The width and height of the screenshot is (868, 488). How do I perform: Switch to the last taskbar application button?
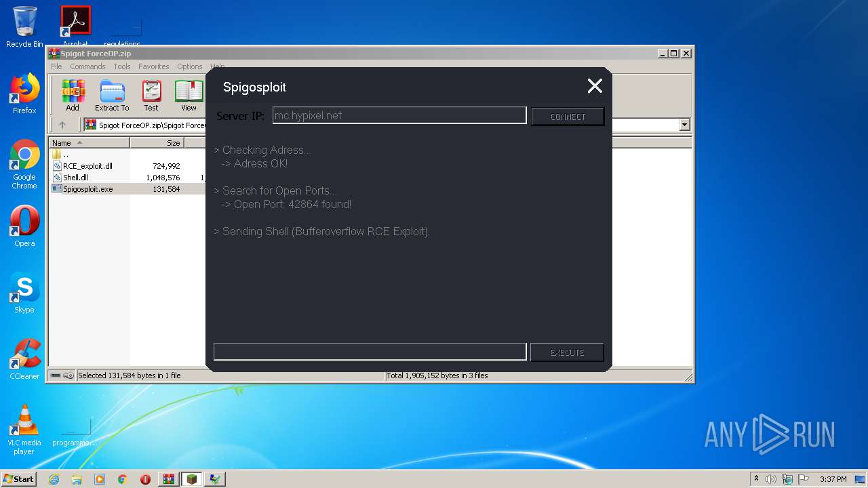click(215, 479)
